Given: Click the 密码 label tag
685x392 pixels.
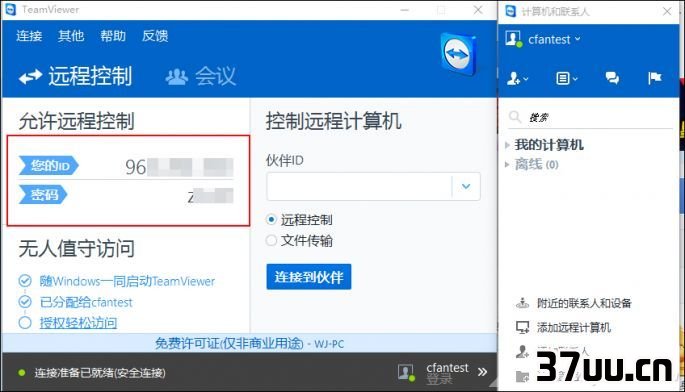Looking at the screenshot, I should coord(43,194).
